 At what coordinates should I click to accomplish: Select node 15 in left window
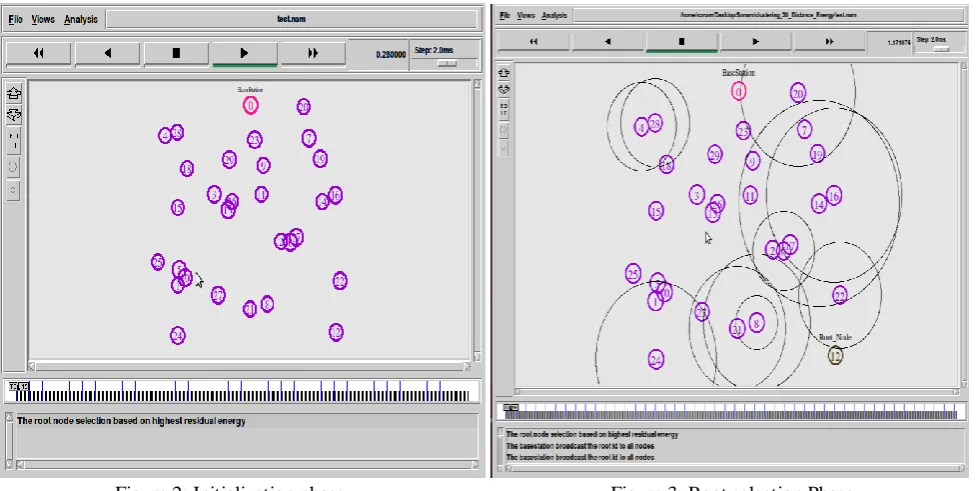tap(178, 207)
